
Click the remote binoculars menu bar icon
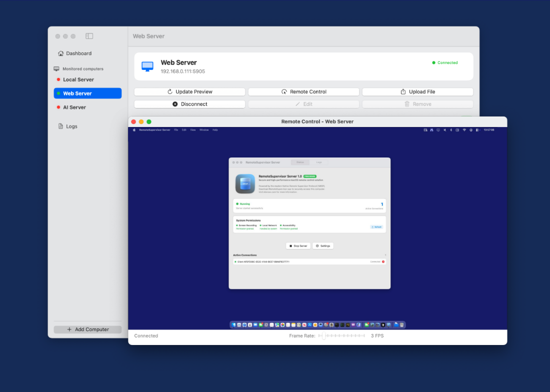pos(432,130)
